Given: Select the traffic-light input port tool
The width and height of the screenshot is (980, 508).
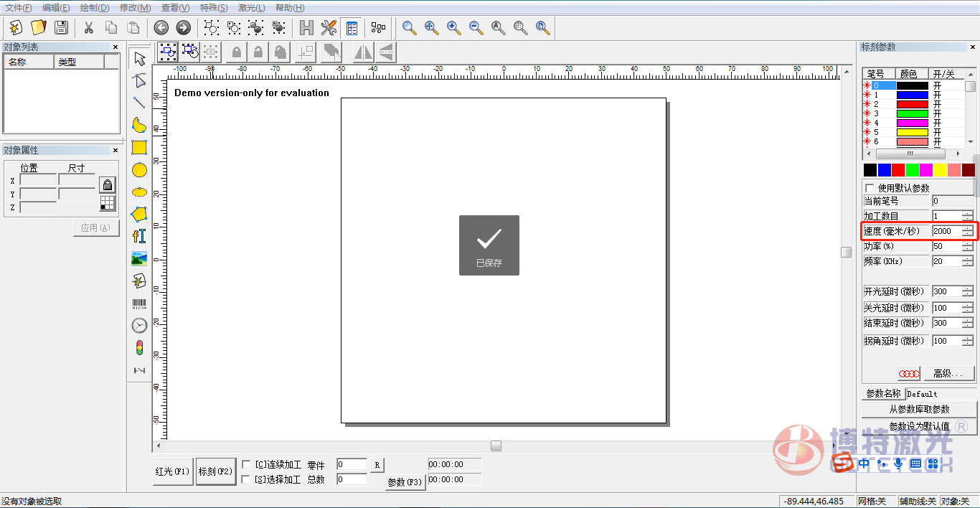Looking at the screenshot, I should pos(139,348).
